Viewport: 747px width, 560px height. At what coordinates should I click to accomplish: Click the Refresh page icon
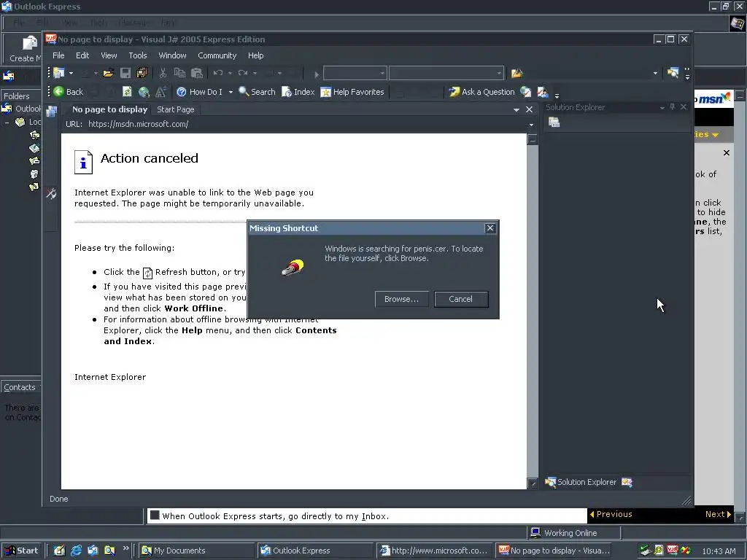[x=127, y=92]
